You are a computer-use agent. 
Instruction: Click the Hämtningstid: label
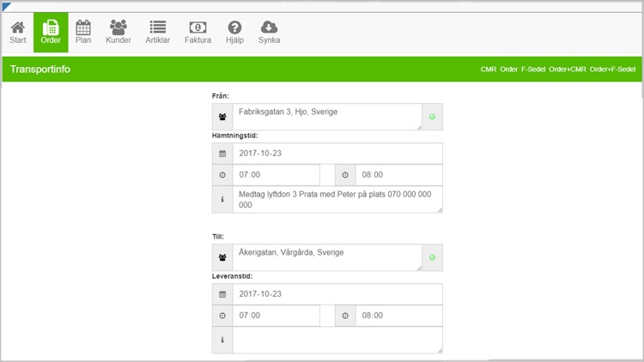pyautogui.click(x=235, y=136)
